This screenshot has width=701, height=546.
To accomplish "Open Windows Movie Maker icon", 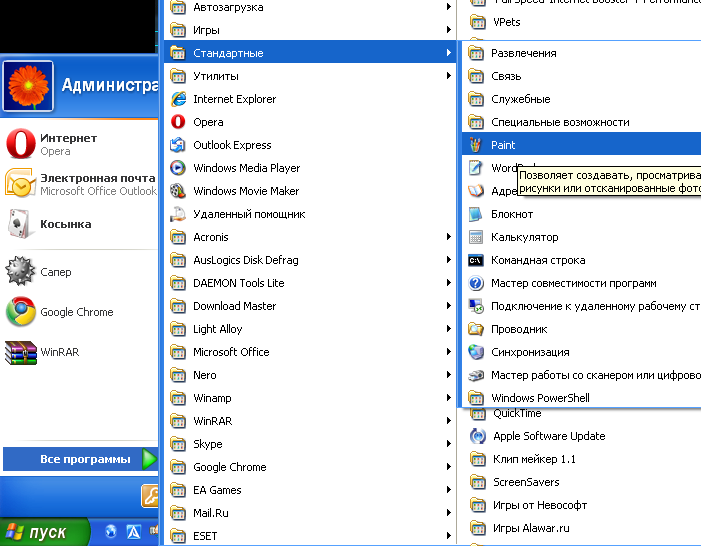I will pos(178,191).
